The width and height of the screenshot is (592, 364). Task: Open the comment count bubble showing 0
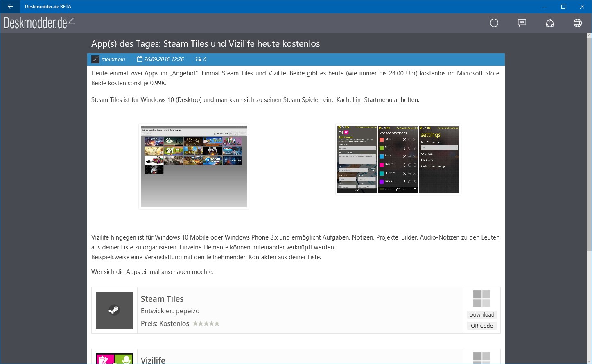[x=201, y=59]
